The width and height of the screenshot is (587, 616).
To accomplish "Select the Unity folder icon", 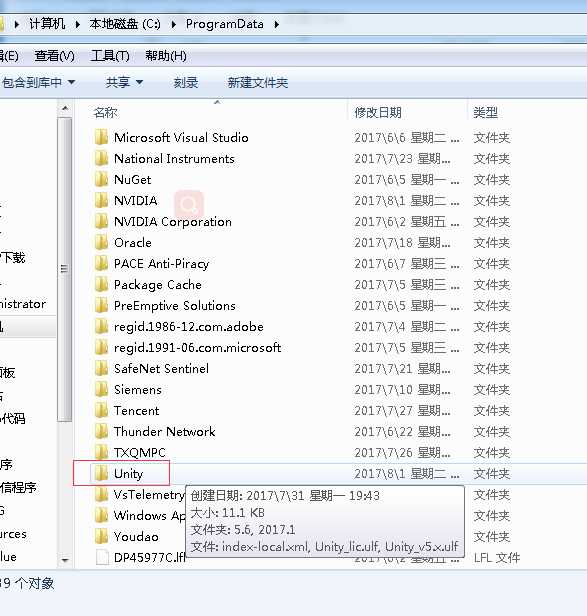I will (101, 473).
